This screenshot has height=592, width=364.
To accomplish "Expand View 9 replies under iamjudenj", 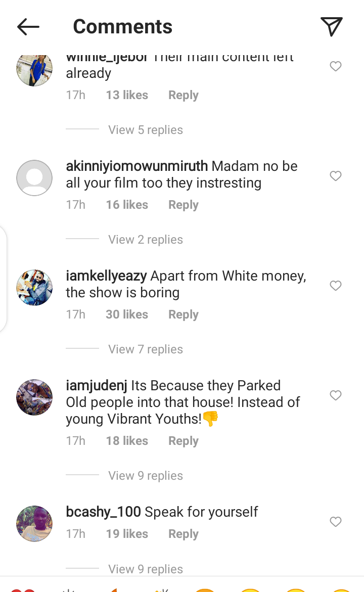I will [x=146, y=476].
